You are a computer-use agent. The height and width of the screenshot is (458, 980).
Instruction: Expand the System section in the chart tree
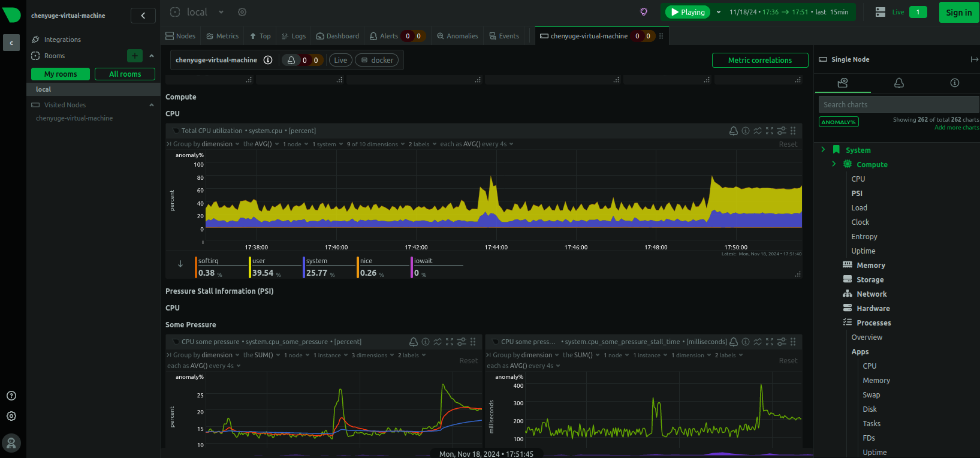click(x=824, y=150)
